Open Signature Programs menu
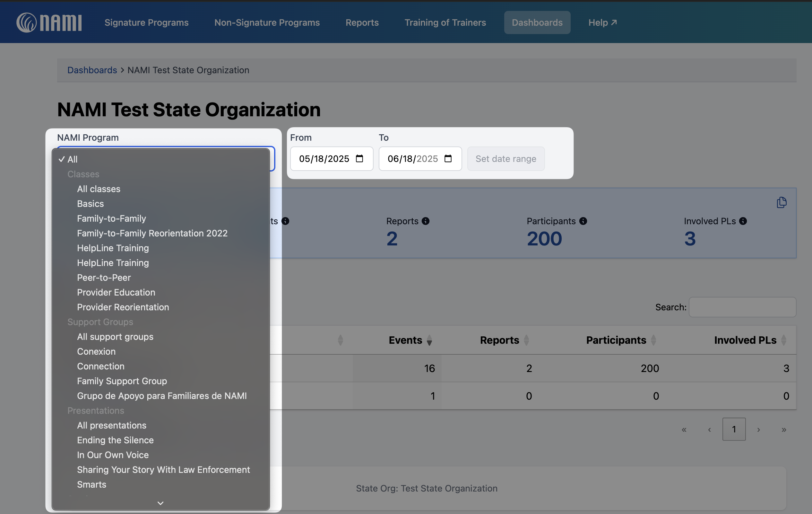812x514 pixels. point(146,22)
